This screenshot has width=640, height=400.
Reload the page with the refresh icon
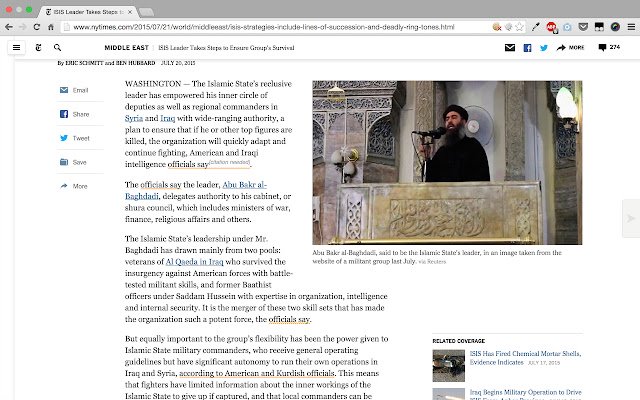point(36,27)
